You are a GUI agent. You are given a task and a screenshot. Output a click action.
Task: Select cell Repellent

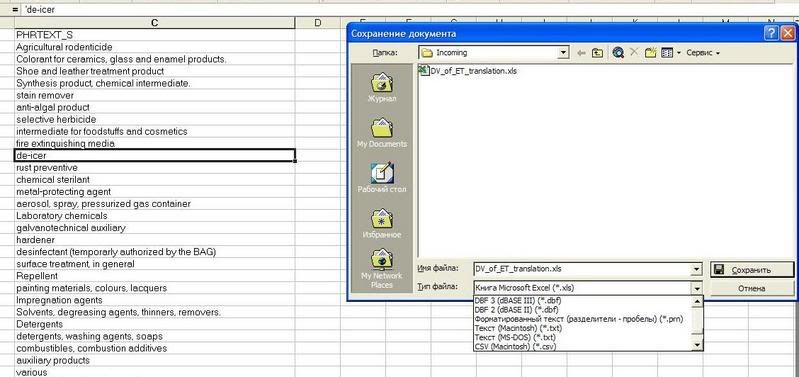click(x=154, y=276)
